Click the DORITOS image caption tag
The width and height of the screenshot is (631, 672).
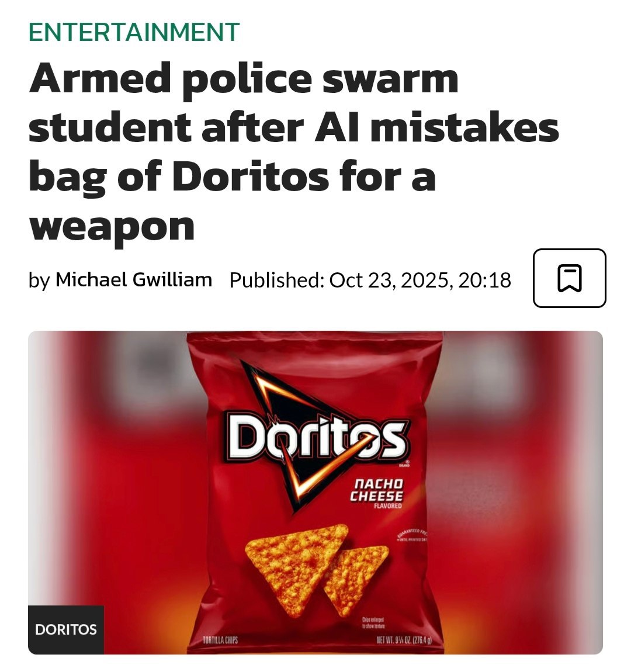66,629
